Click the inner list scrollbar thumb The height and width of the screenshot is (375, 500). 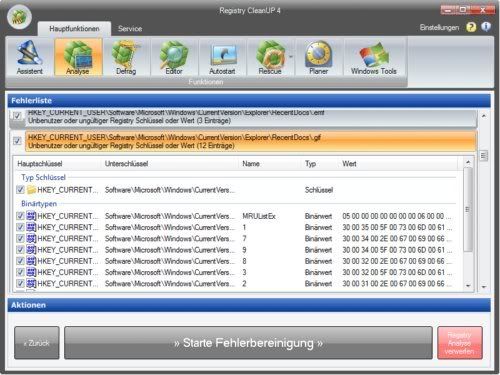468,209
